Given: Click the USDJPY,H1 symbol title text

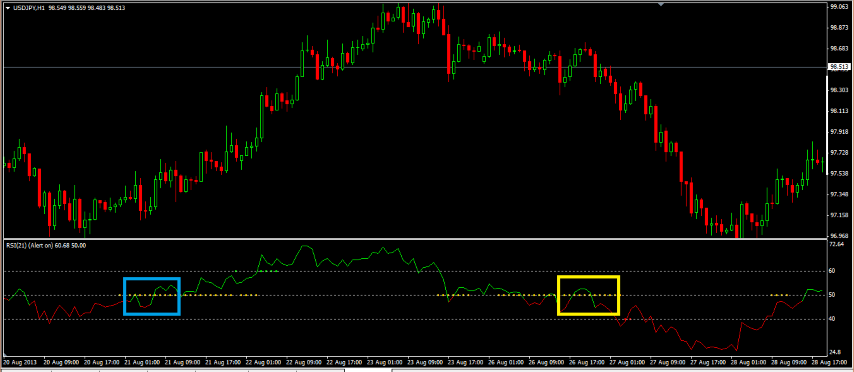Looking at the screenshot, I should (28, 7).
